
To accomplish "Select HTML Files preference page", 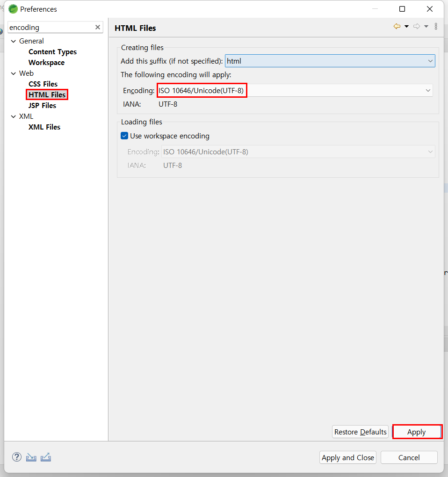I will pyautogui.click(x=47, y=94).
